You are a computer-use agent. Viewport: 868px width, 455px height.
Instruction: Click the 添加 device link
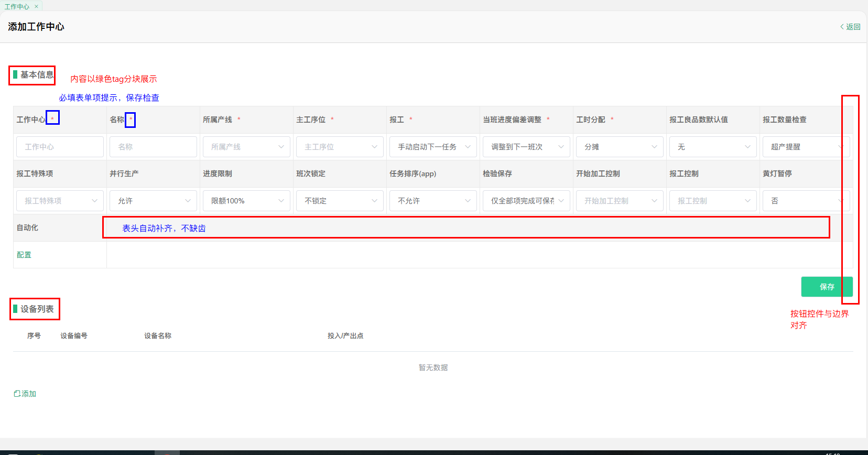click(x=25, y=394)
